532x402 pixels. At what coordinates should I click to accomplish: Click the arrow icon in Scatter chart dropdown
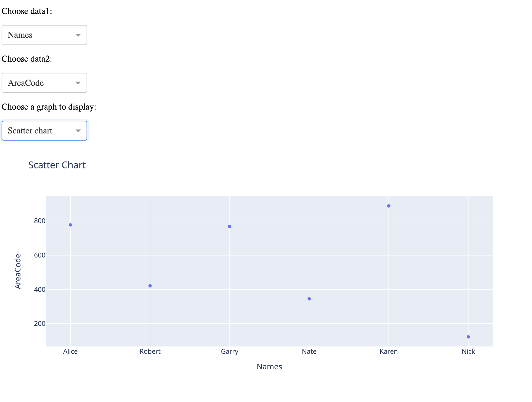pos(78,131)
